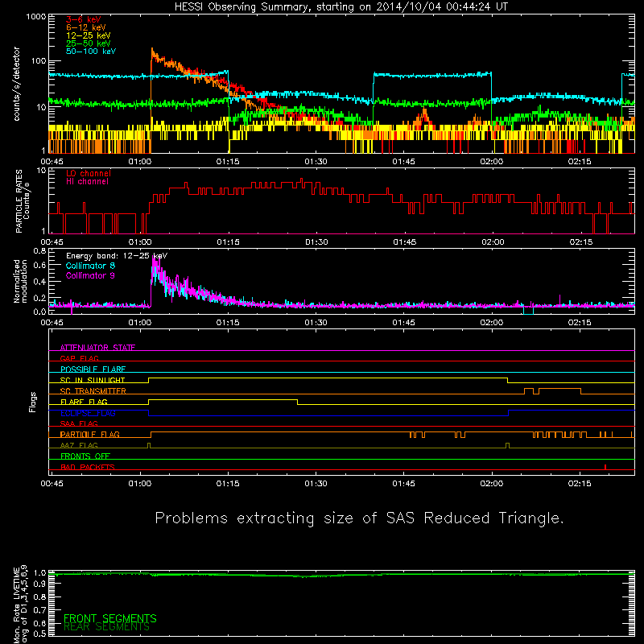Select the 3-6 keV legend label
Image resolution: width=644 pixels, height=644 pixels.
click(x=84, y=19)
